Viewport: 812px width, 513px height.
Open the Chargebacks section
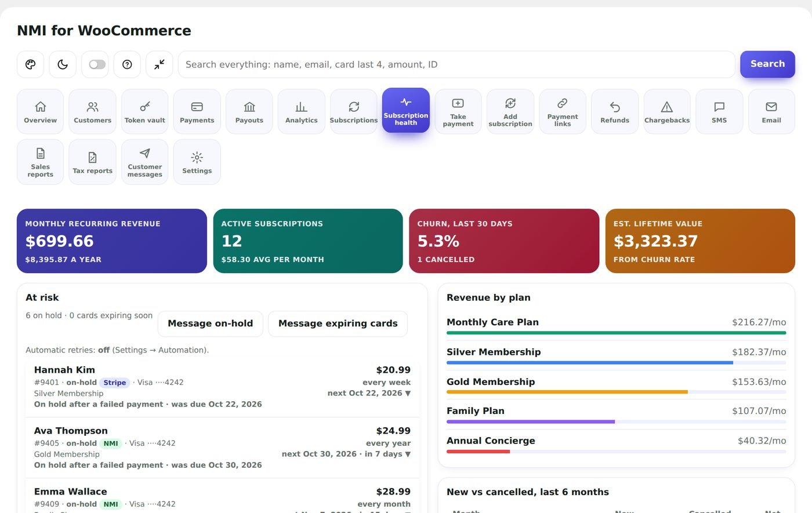pyautogui.click(x=667, y=112)
